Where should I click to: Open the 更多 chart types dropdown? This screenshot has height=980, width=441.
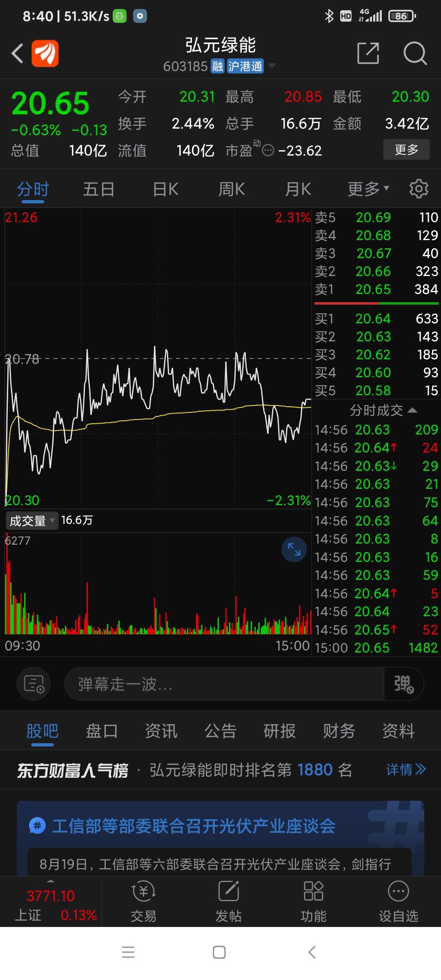(x=369, y=189)
